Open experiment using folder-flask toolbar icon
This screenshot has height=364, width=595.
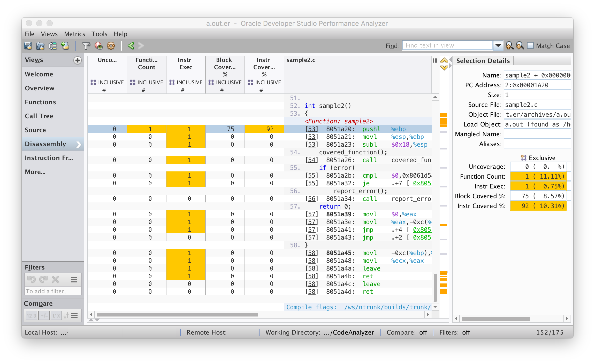(40, 46)
